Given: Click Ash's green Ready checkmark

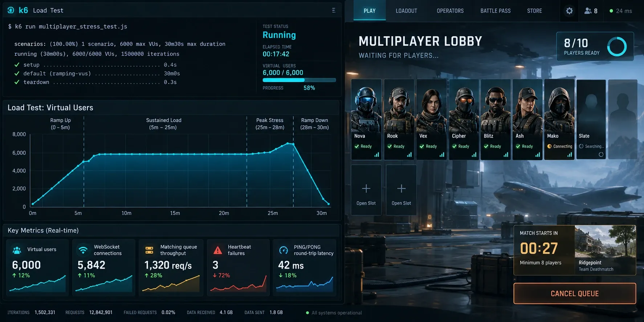Looking at the screenshot, I should 518,146.
